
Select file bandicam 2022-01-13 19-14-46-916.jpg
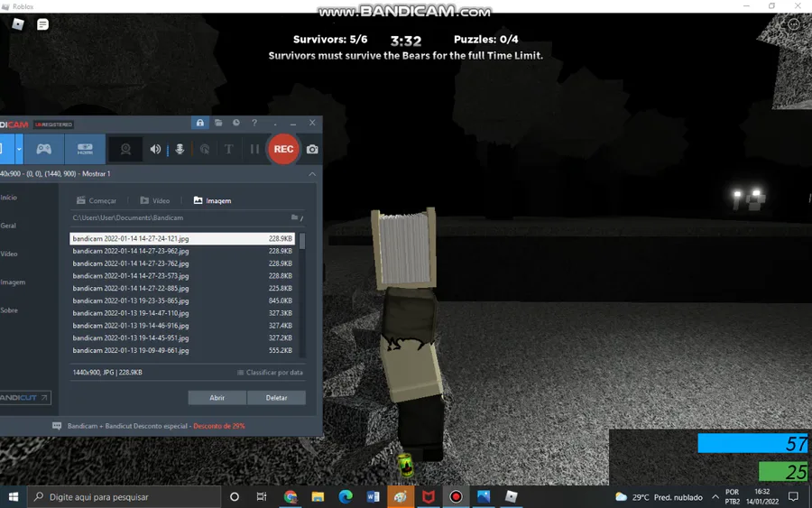tap(182, 326)
